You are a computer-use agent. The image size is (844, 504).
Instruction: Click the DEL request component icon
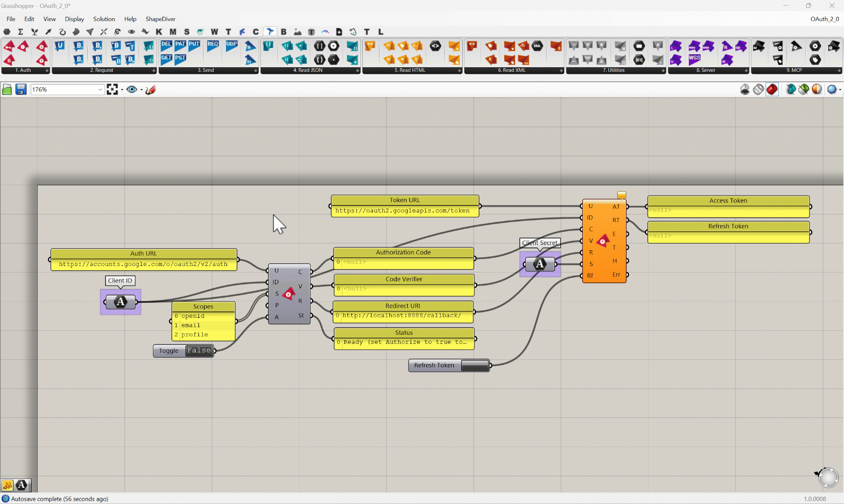pos(166,45)
